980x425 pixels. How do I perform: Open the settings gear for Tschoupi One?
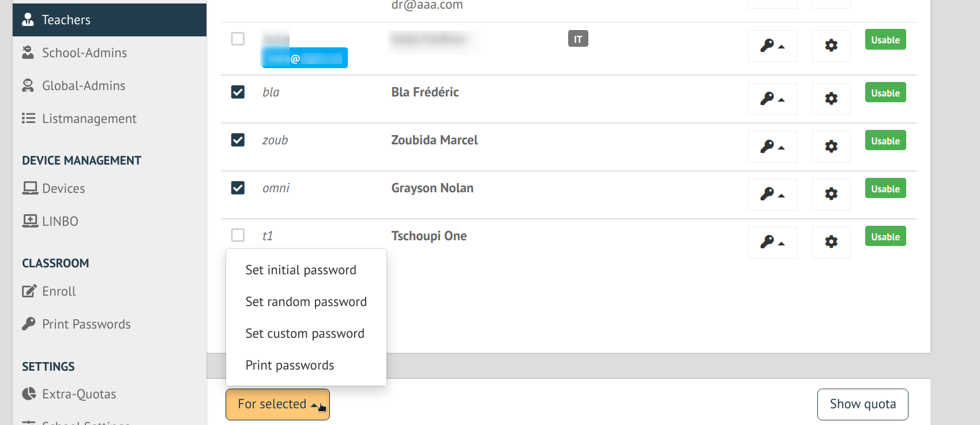831,243
